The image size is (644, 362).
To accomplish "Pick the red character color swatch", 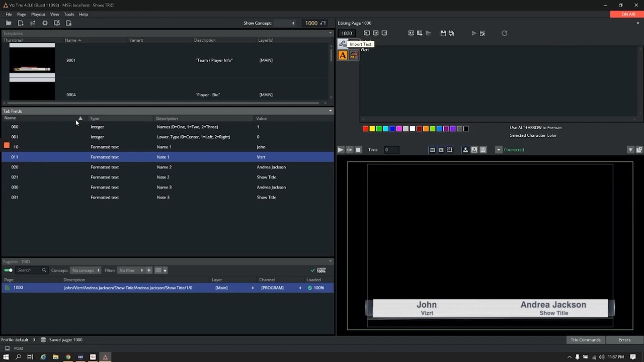I will tap(365, 129).
